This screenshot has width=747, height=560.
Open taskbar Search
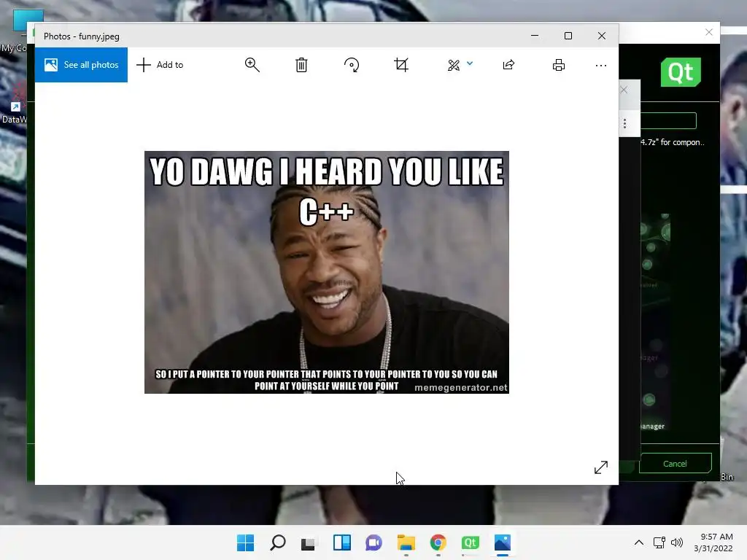point(278,542)
